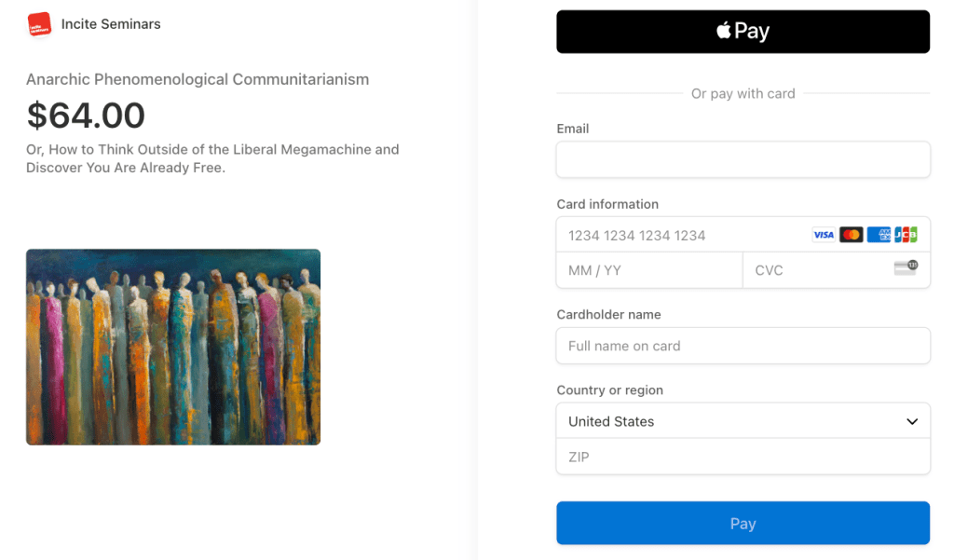
Task: Click the ZIP code field
Action: [743, 457]
